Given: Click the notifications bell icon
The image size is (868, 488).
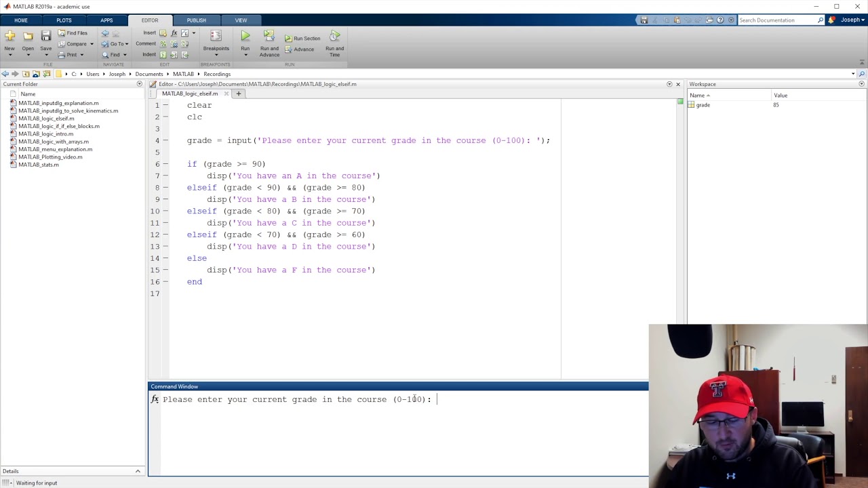Looking at the screenshot, I should (831, 20).
